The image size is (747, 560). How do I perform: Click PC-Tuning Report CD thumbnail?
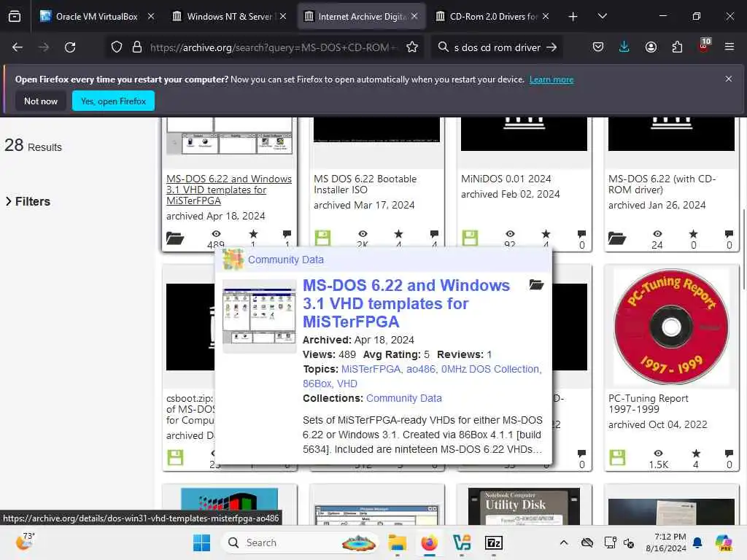click(x=671, y=327)
